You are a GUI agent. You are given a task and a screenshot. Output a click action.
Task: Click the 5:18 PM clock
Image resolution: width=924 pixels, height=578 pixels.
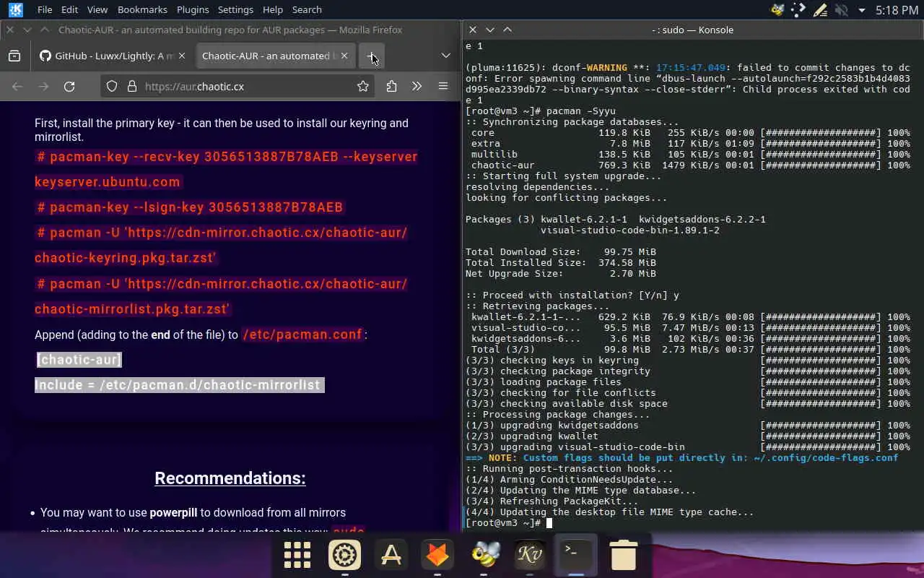[897, 10]
